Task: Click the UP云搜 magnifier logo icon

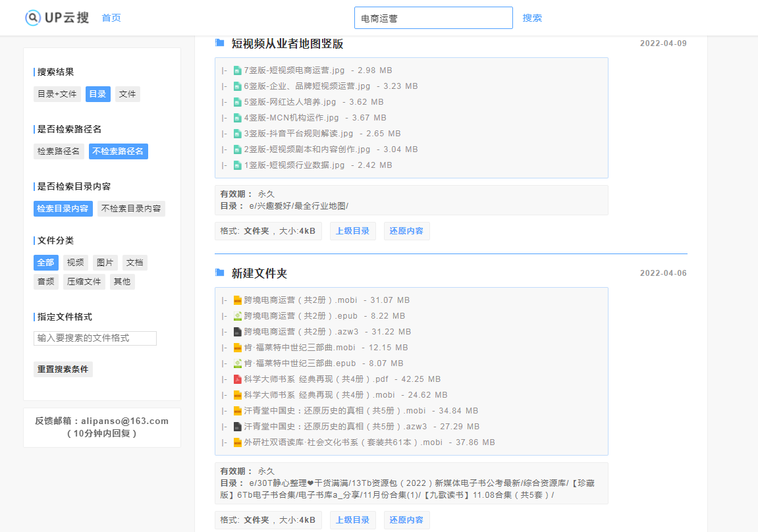Action: pyautogui.click(x=33, y=18)
